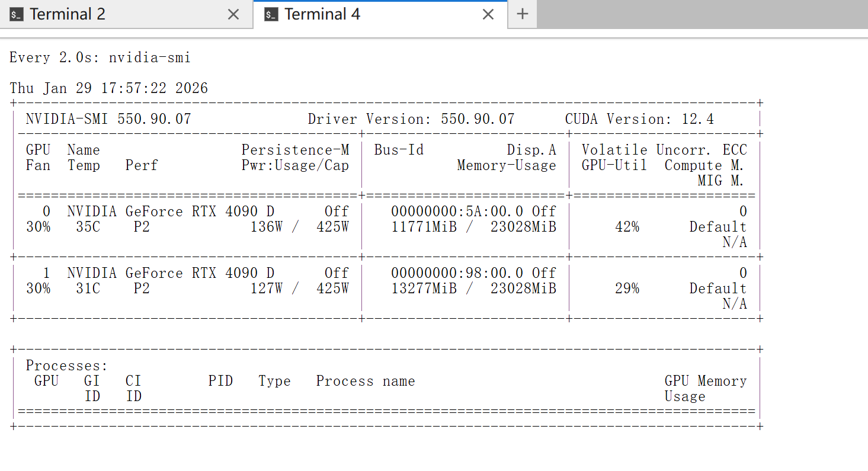Click the 'Every 2.0s: nvidia-smi' line
This screenshot has width=868, height=471.
pyautogui.click(x=100, y=57)
